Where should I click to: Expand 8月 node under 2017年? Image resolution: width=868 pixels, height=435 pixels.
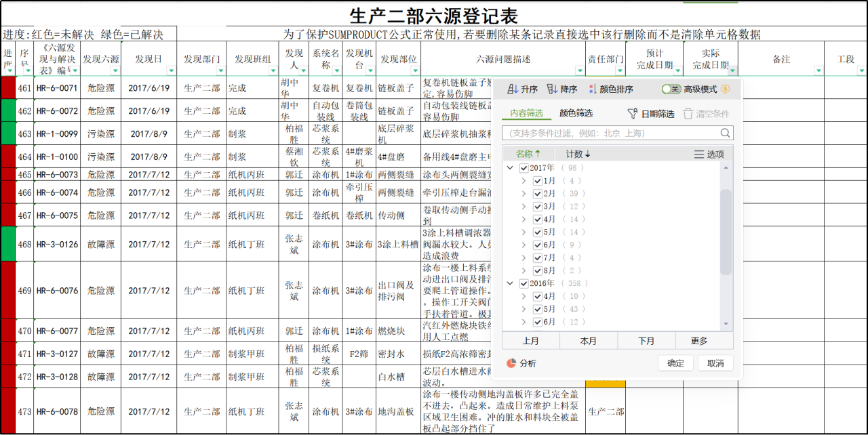pos(524,270)
